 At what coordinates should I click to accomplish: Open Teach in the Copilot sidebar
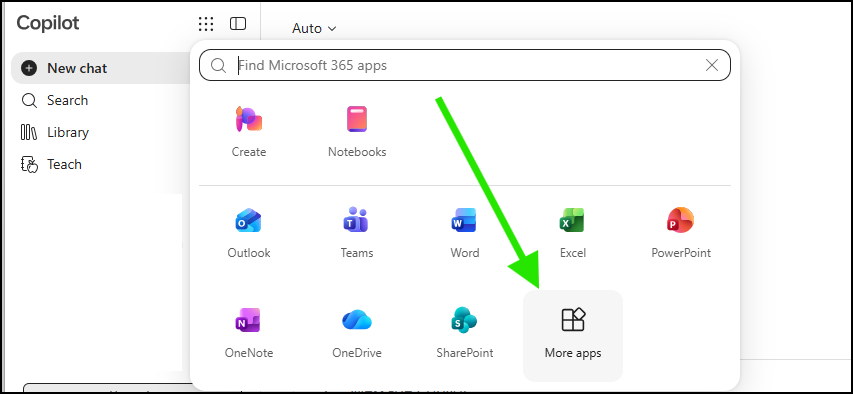[x=51, y=164]
